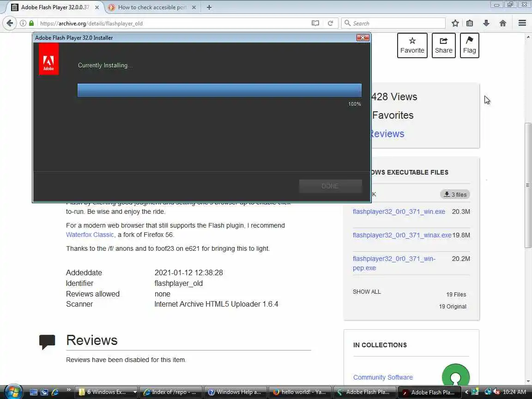This screenshot has width=532, height=399.
Task: Download flashplayer32_0r0_371_win.exe
Action: [399, 212]
